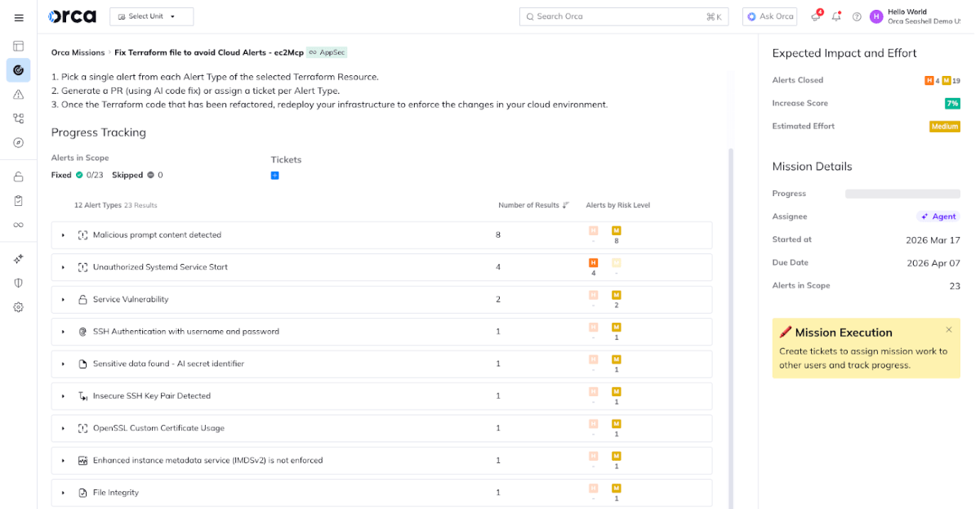Click the Orca Missions breadcrumb link
Screen dimensions: 980x509
(78, 52)
